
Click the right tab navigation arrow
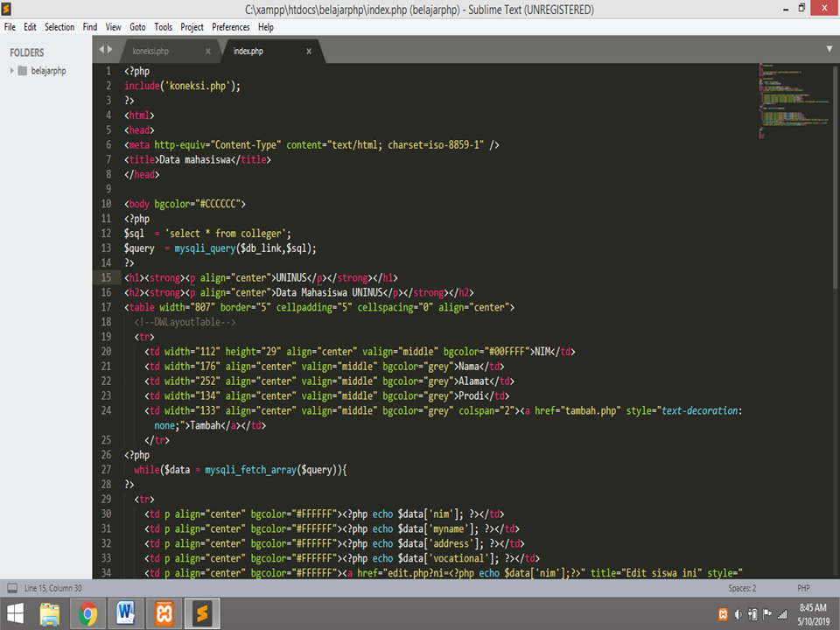pyautogui.click(x=111, y=51)
